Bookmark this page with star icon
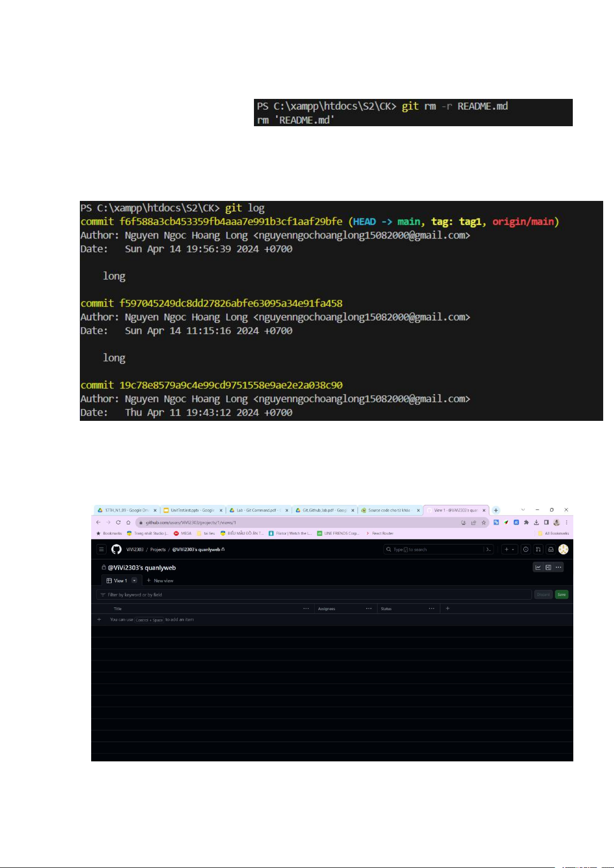This screenshot has height=868, width=614. pyautogui.click(x=484, y=522)
